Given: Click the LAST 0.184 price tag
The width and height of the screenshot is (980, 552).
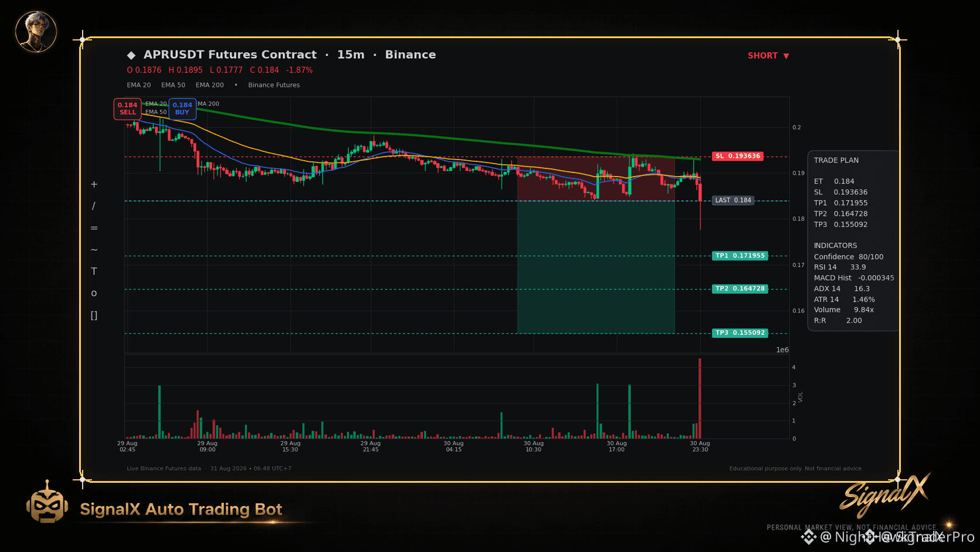Looking at the screenshot, I should pos(733,200).
